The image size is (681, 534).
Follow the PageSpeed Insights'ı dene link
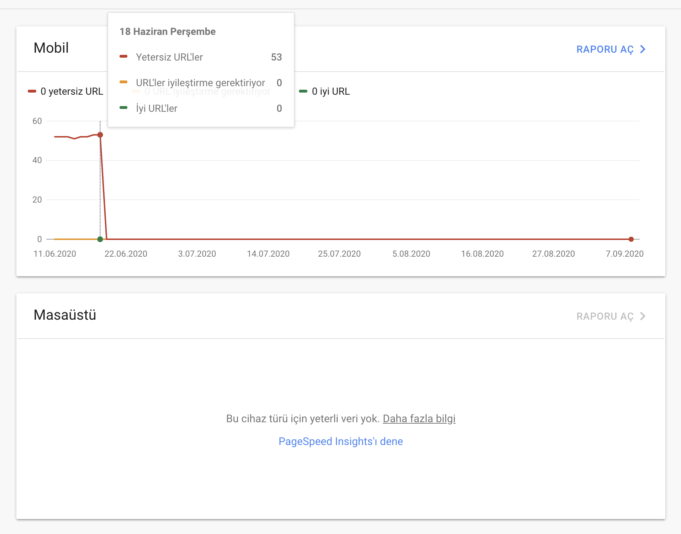coord(340,441)
